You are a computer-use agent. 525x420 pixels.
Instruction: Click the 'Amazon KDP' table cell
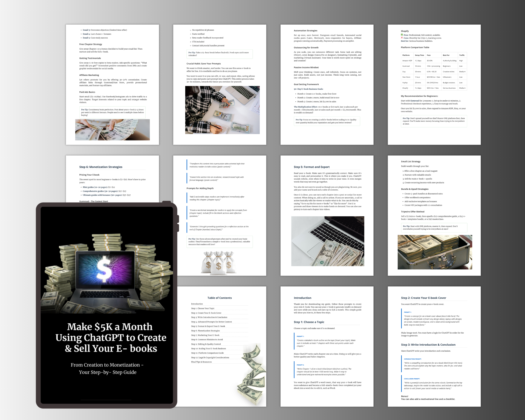pos(407,61)
